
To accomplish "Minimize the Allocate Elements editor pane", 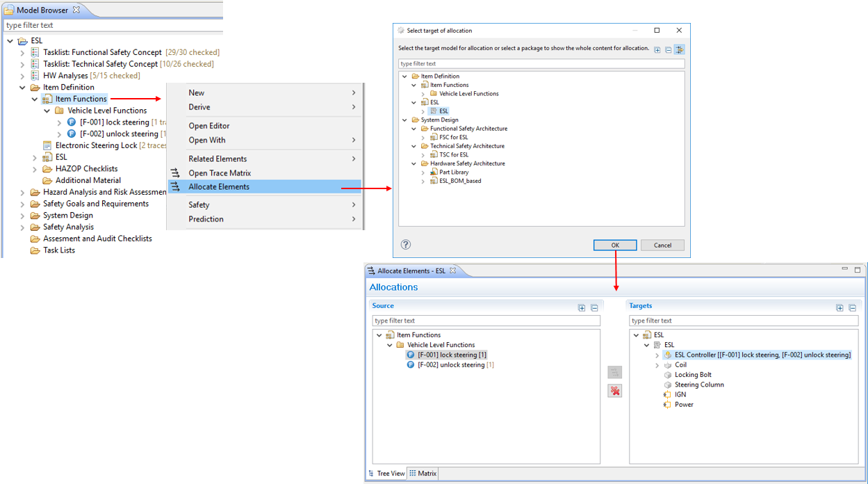I will (845, 269).
